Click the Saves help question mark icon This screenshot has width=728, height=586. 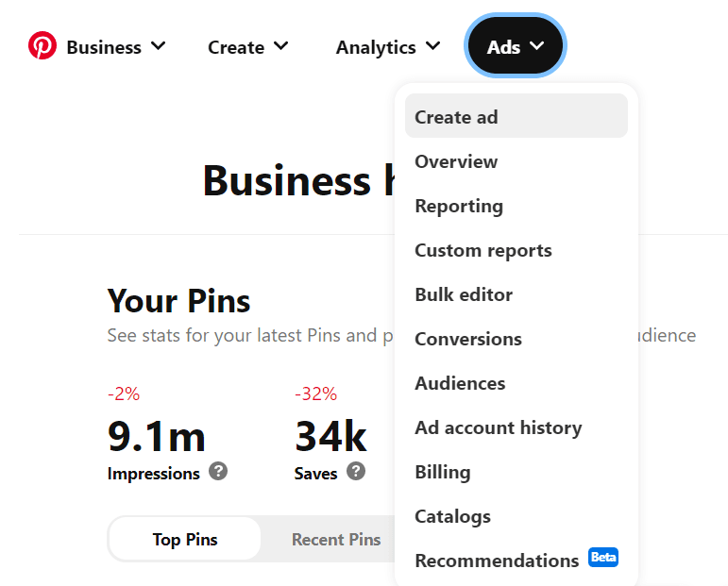click(x=356, y=471)
